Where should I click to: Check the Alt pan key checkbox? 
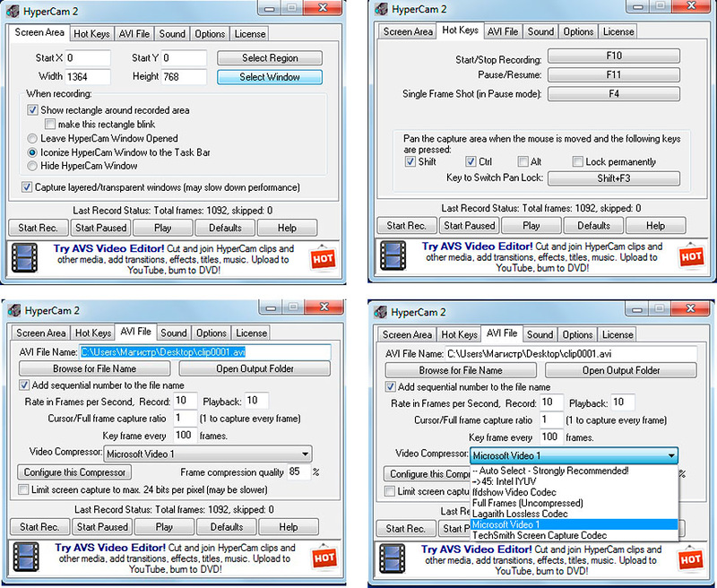pyautogui.click(x=523, y=161)
